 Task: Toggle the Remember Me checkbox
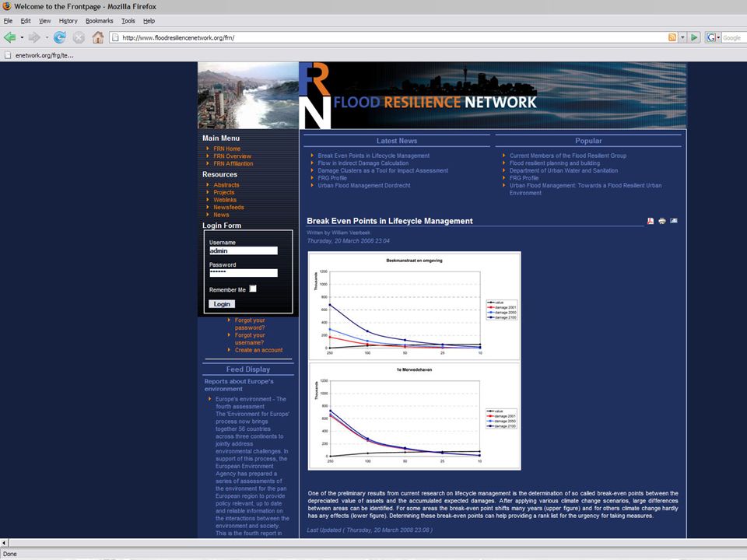(253, 289)
